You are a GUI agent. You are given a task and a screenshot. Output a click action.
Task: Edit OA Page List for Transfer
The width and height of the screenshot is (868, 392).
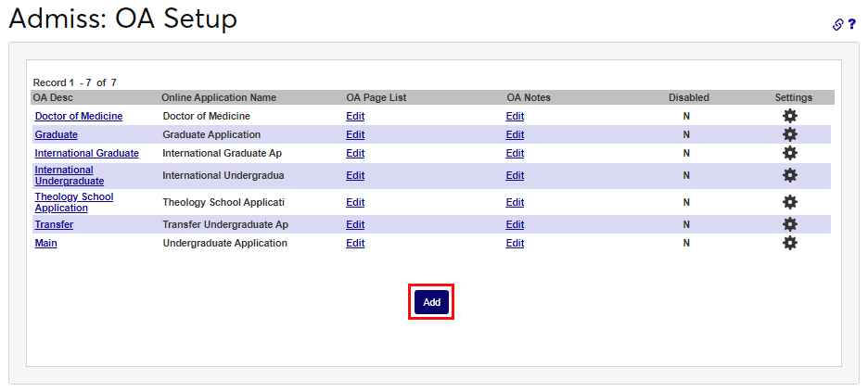(355, 224)
